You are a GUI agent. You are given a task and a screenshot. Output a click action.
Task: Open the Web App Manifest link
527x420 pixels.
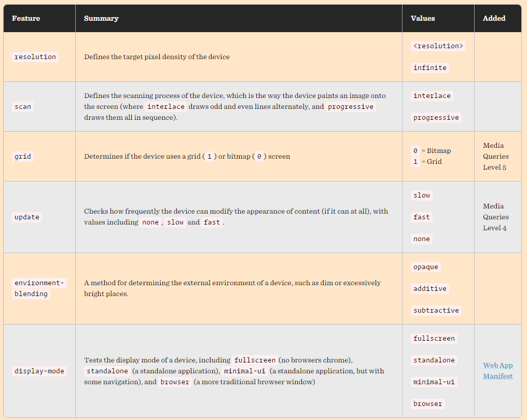point(498,371)
